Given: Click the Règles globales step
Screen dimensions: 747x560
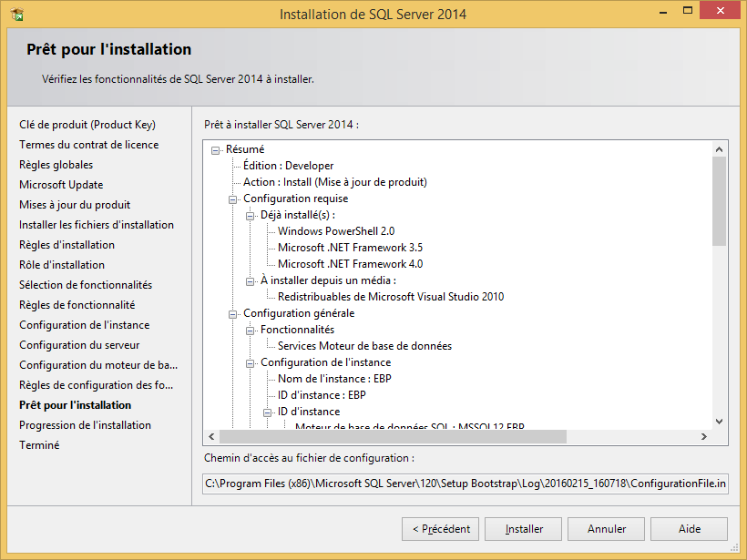Looking at the screenshot, I should [x=56, y=165].
